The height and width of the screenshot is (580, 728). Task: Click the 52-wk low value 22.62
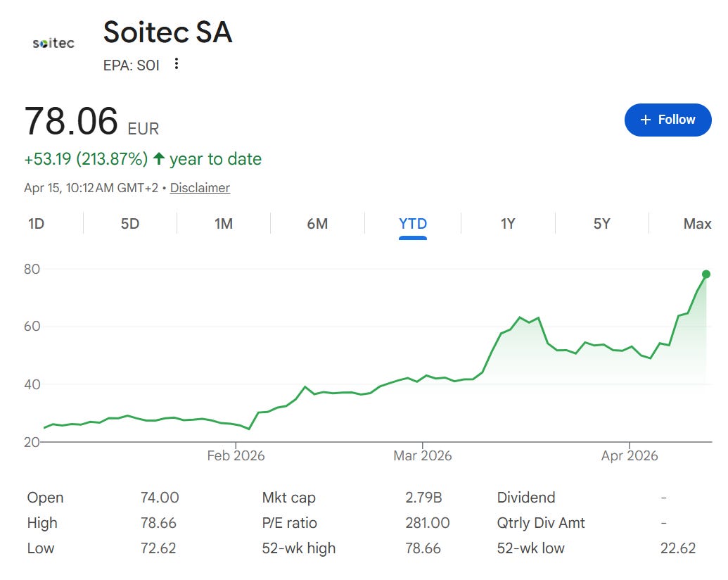click(x=678, y=548)
